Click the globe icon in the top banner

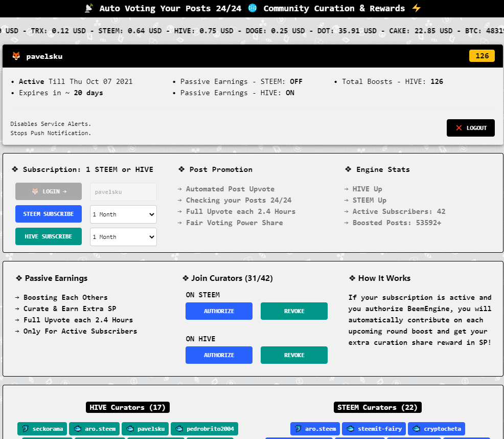coord(253,8)
